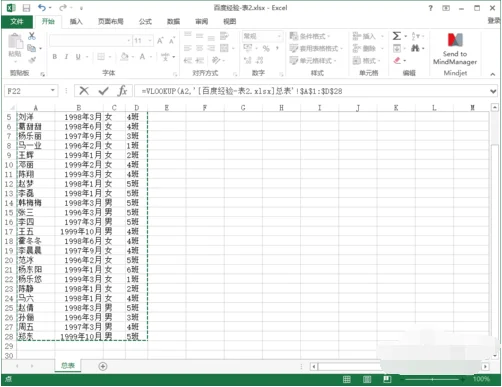Switch to the Data tab
Screen dimensions: 502x387
point(173,22)
